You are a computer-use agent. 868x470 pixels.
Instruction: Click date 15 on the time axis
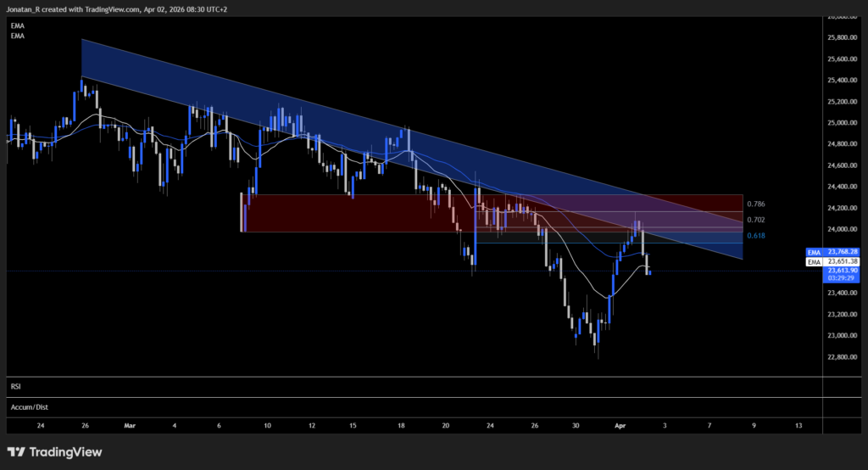pos(353,426)
